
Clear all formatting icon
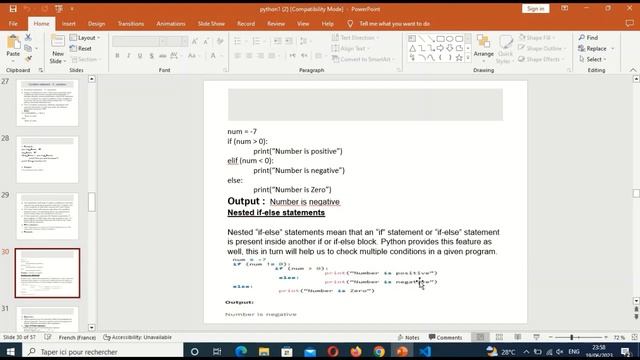pos(220,41)
